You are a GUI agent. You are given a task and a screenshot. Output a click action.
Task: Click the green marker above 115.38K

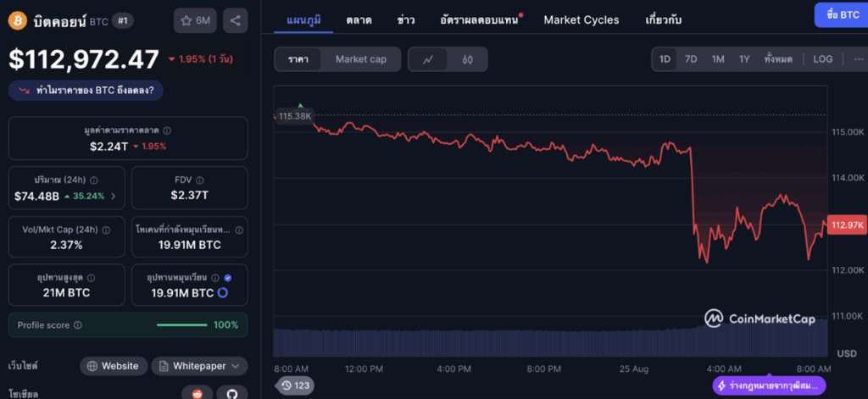(301, 104)
